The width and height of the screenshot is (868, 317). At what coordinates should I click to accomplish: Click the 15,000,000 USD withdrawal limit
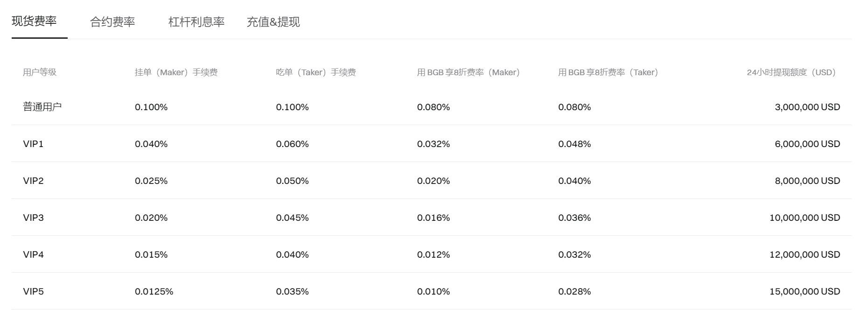[x=805, y=291]
